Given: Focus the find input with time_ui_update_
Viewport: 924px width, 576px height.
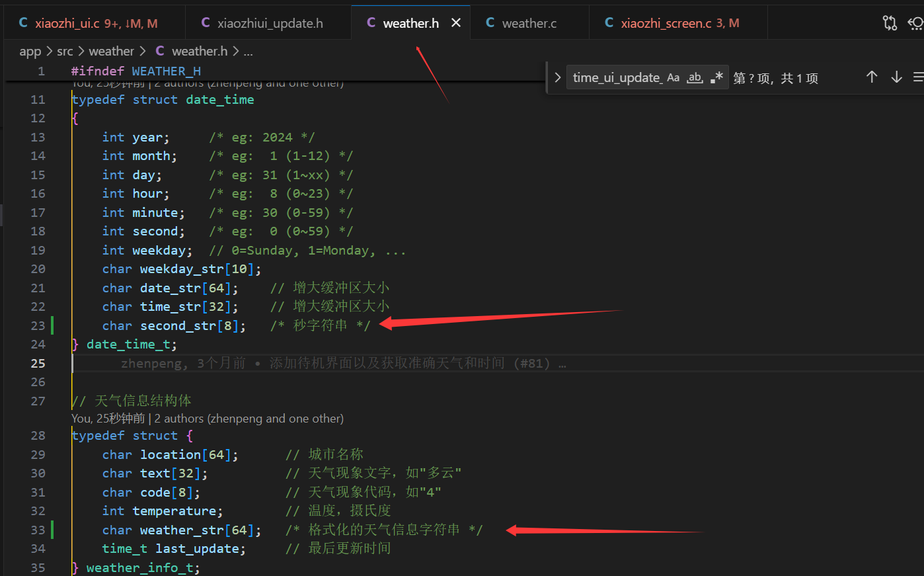Looking at the screenshot, I should point(617,78).
